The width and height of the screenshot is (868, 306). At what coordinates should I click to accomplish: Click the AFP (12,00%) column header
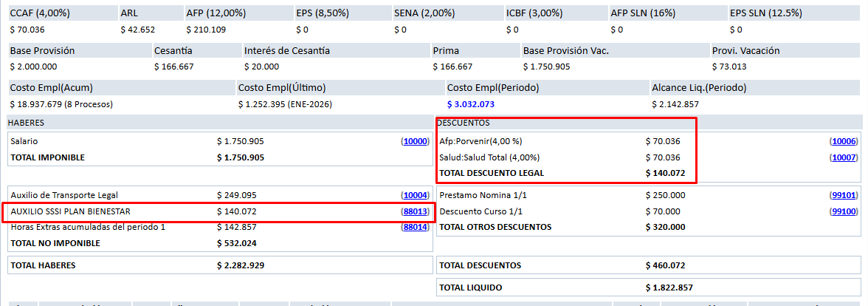coord(215,13)
